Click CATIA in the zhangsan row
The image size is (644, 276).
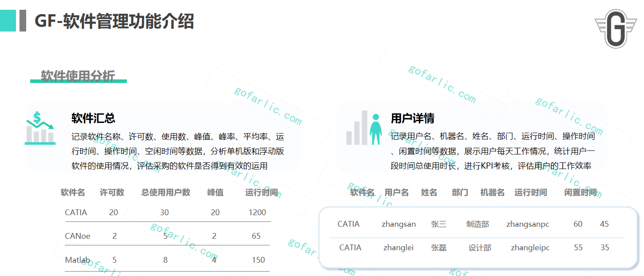pyautogui.click(x=349, y=224)
